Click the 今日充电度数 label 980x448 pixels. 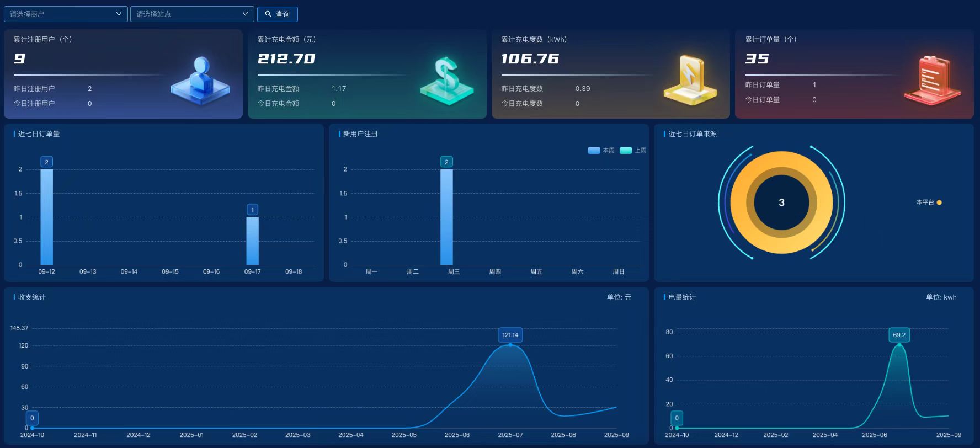pyautogui.click(x=522, y=104)
